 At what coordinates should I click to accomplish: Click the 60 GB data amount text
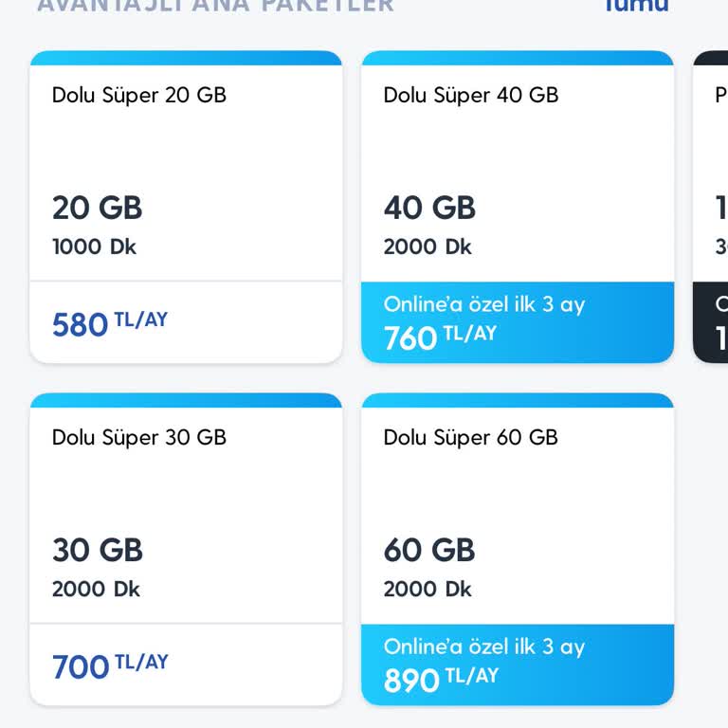pos(429,550)
